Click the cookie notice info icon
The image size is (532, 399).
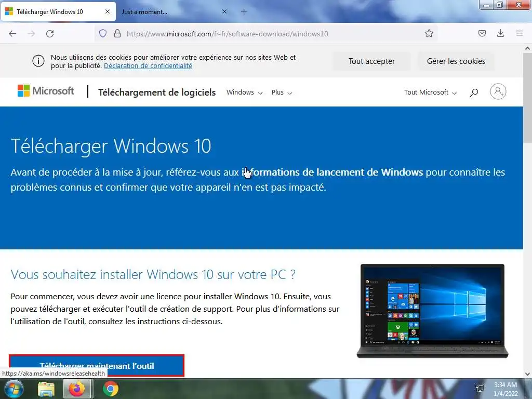click(38, 61)
